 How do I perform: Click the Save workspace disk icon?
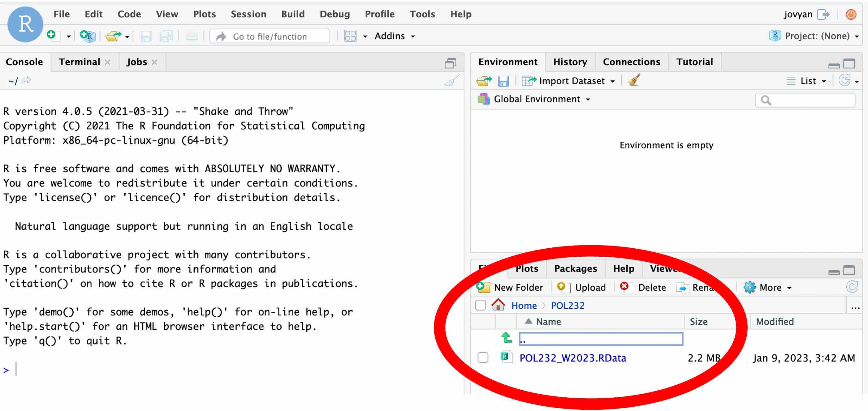503,81
